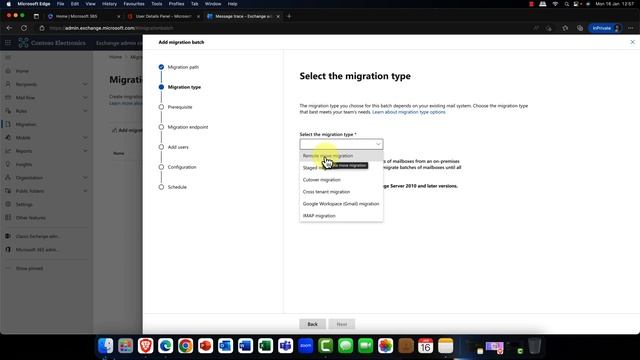640x360 pixels.
Task: Click the InPrivate profile button
Action: tap(606, 28)
